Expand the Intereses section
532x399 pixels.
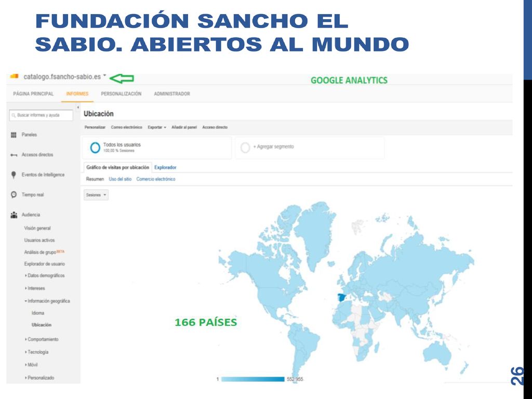click(x=35, y=288)
